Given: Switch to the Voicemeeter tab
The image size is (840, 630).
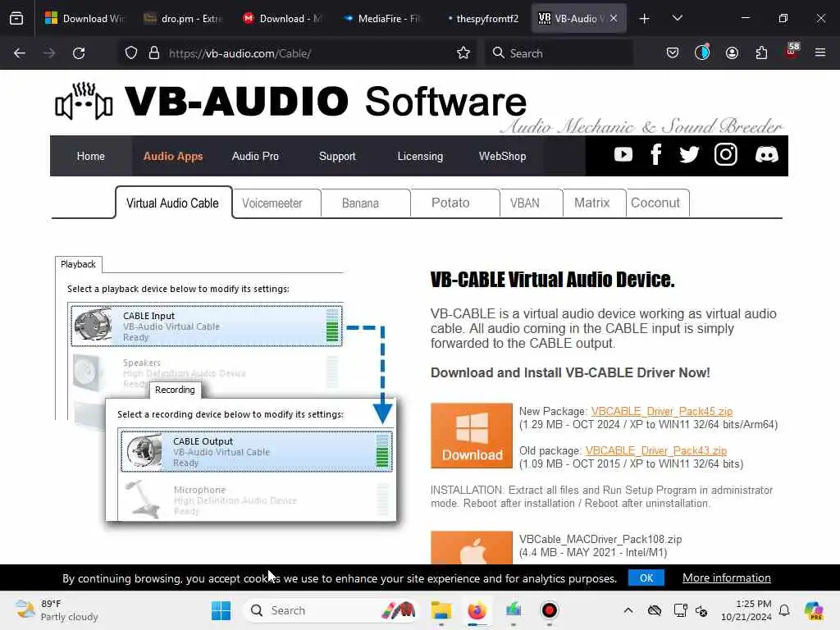Looking at the screenshot, I should [276, 203].
